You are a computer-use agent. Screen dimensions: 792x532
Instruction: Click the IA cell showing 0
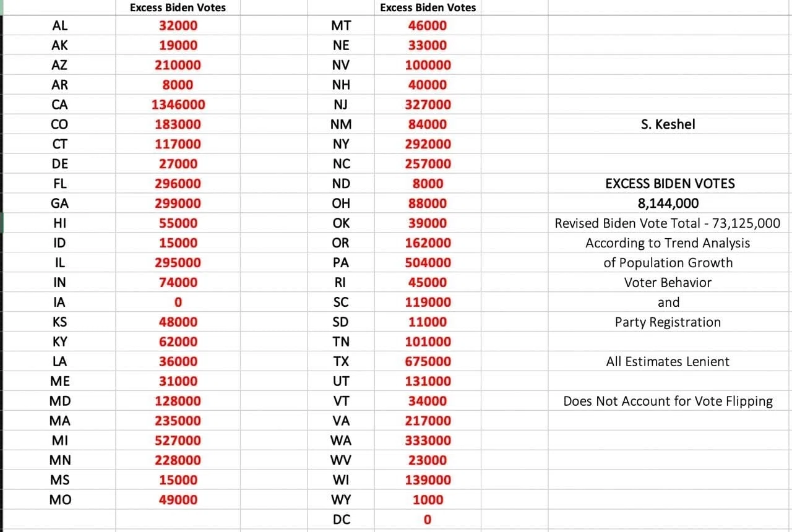click(x=178, y=302)
